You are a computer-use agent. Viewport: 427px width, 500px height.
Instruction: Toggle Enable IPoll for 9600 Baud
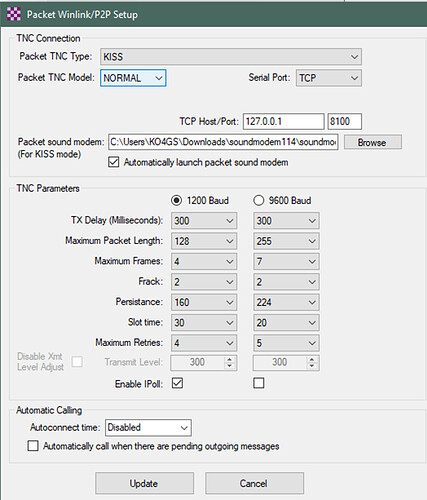pyautogui.click(x=259, y=383)
